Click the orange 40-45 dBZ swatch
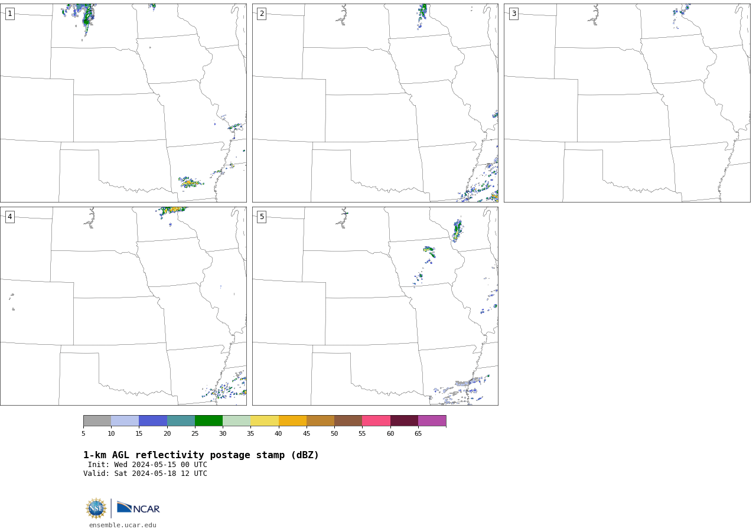The width and height of the screenshot is (756, 532). tap(292, 421)
